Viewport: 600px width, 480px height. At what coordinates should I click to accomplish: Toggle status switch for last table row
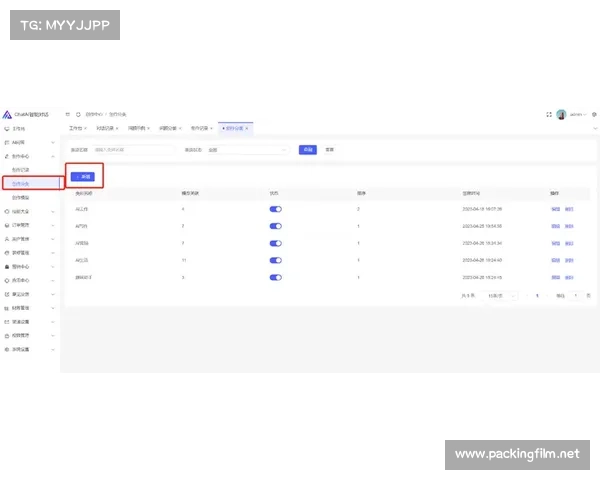tap(276, 277)
